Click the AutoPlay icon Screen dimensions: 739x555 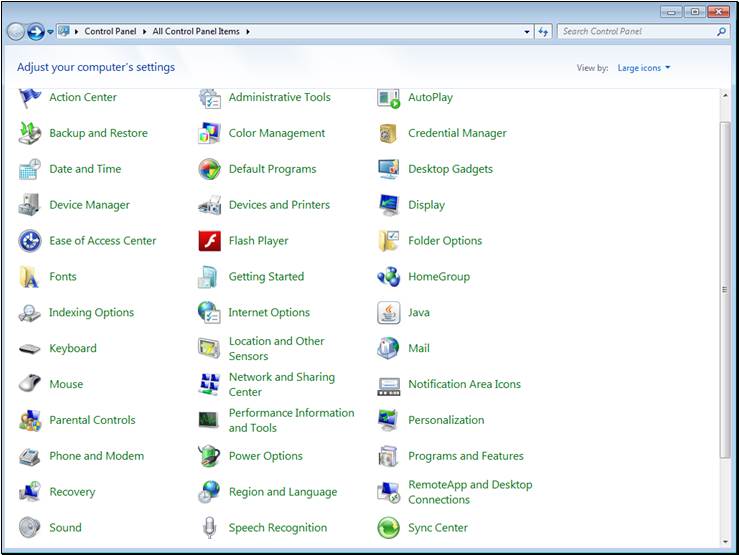click(389, 98)
